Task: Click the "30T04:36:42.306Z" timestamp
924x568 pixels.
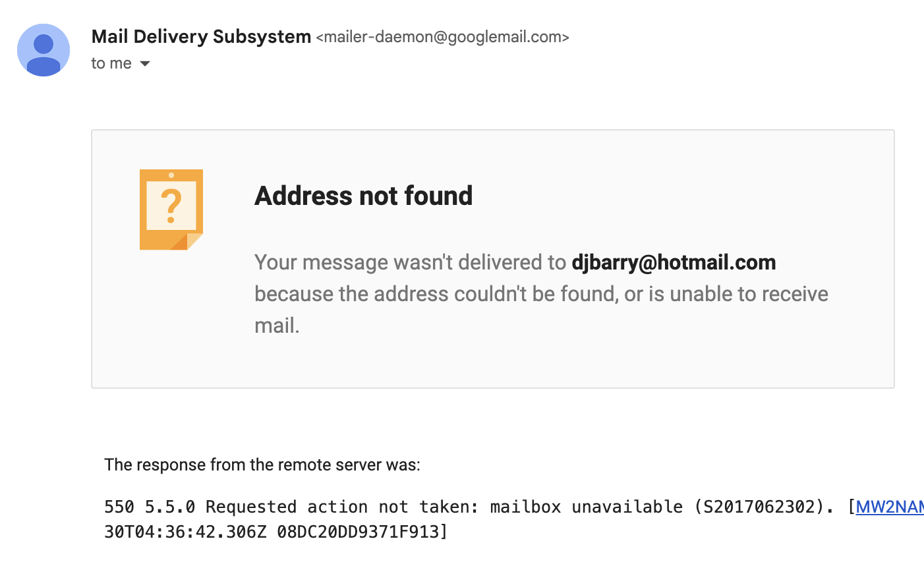Action: coord(185,531)
